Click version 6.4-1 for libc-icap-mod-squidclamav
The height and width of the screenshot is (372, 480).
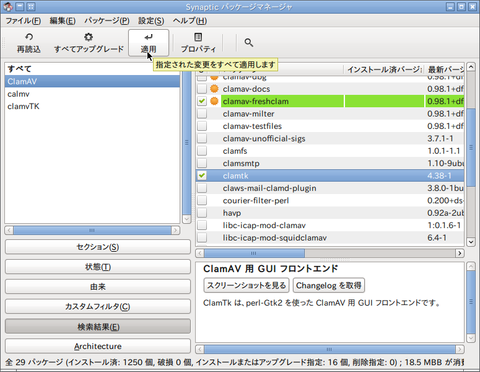tap(437, 237)
